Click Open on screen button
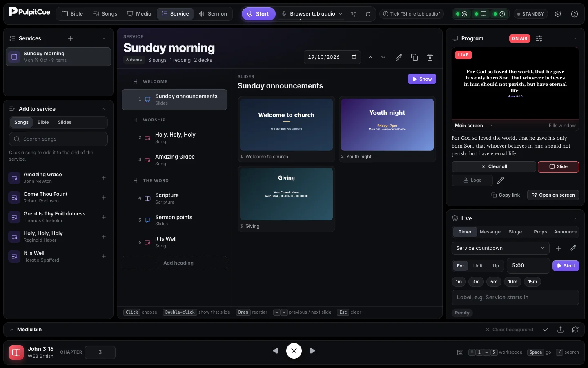The height and width of the screenshot is (368, 588). coord(553,195)
